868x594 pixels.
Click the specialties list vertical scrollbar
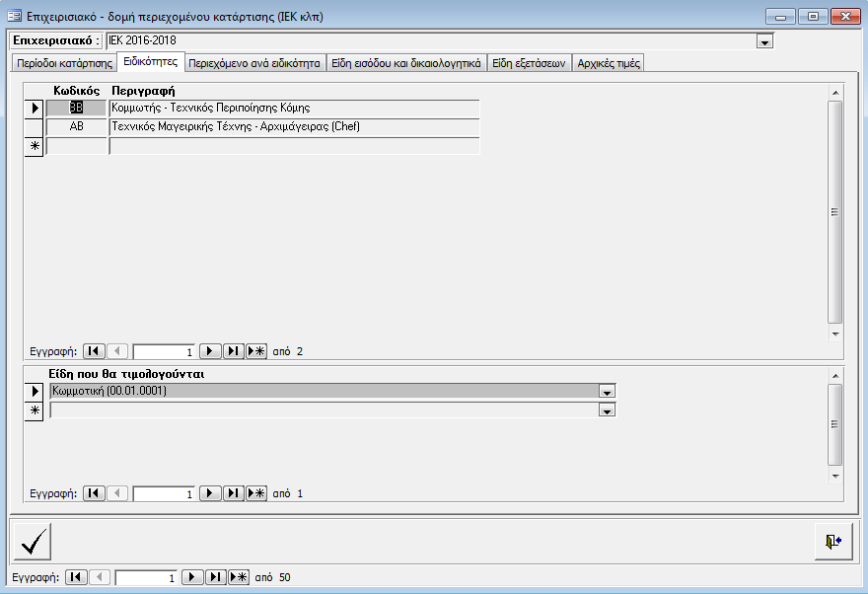(834, 212)
